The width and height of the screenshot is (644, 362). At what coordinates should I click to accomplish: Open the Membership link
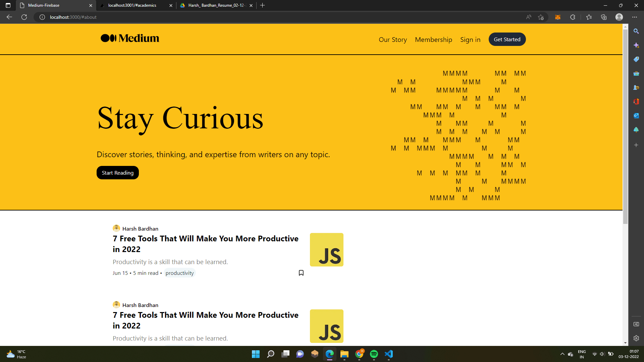click(x=433, y=40)
